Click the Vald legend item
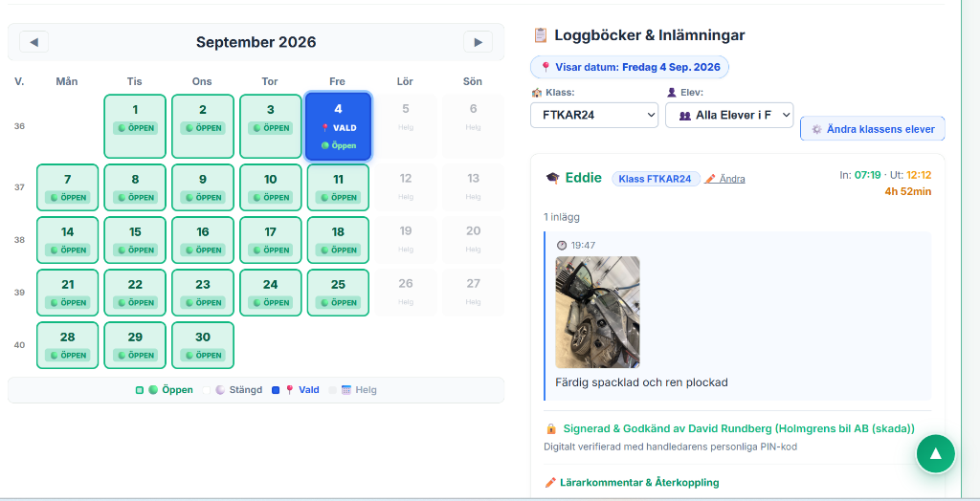The width and height of the screenshot is (980, 501). [x=296, y=390]
